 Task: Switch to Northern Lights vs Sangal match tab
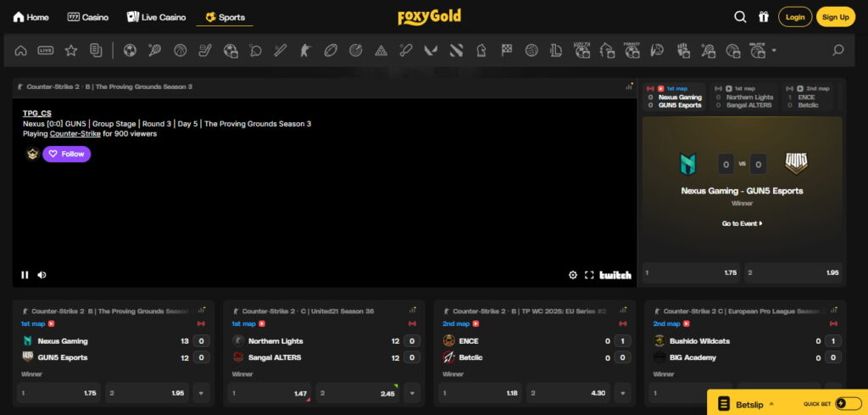click(x=743, y=97)
